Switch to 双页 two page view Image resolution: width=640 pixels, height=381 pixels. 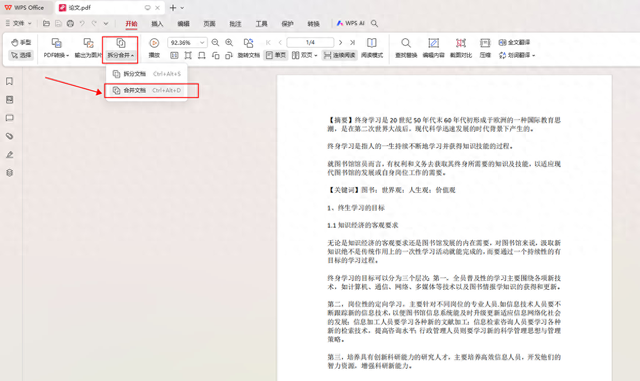tap(302, 55)
